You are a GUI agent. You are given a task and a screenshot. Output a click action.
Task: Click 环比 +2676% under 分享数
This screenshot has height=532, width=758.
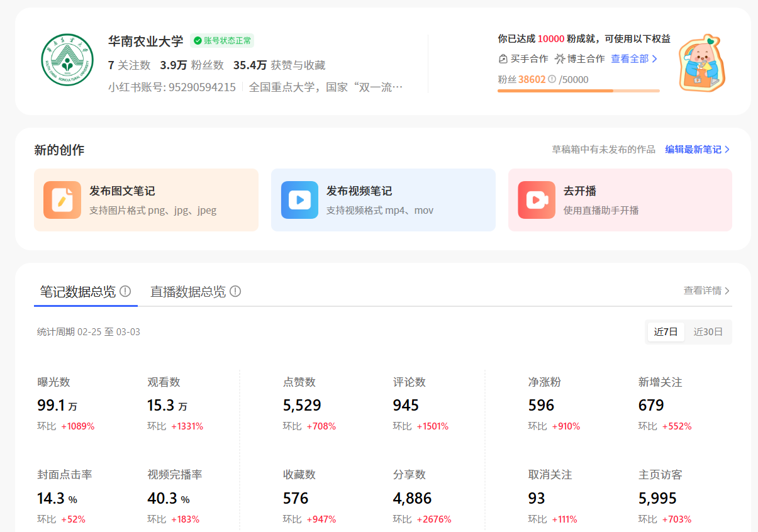point(422,519)
